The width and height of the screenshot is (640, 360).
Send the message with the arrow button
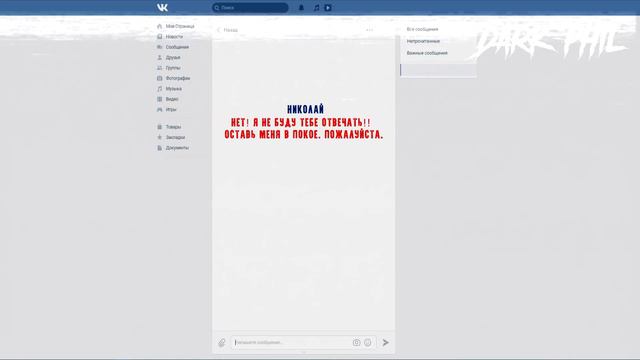[x=385, y=342]
